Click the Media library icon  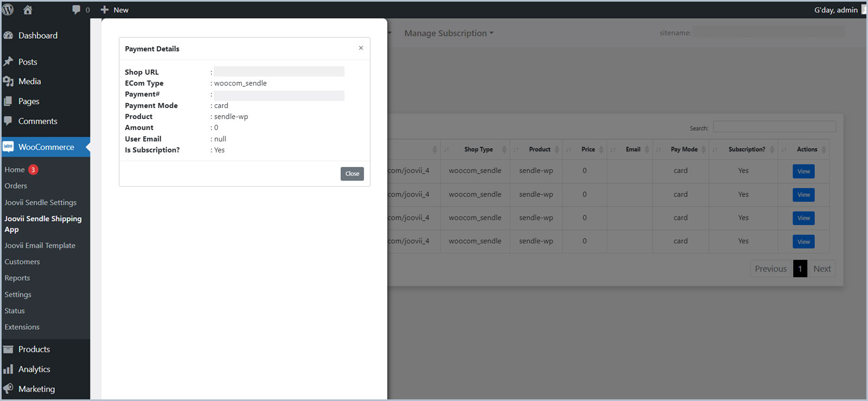[x=8, y=81]
